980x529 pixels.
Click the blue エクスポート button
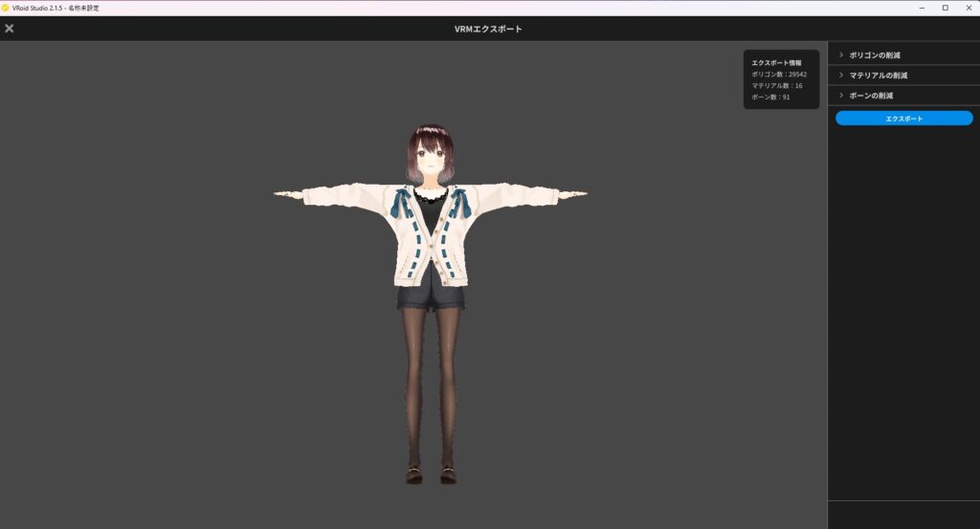pyautogui.click(x=903, y=119)
